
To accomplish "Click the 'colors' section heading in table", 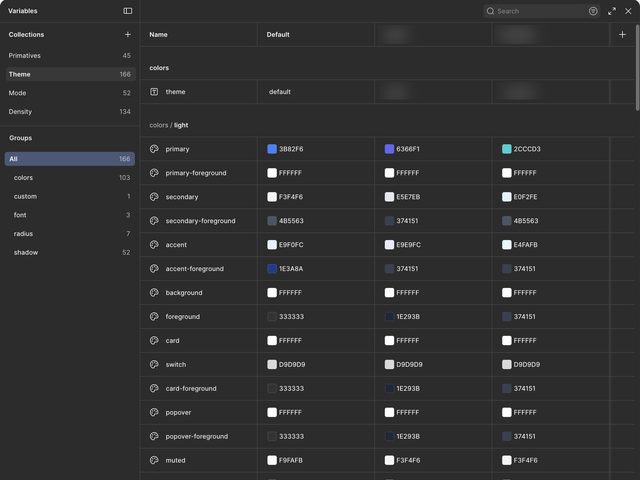I will [x=159, y=68].
